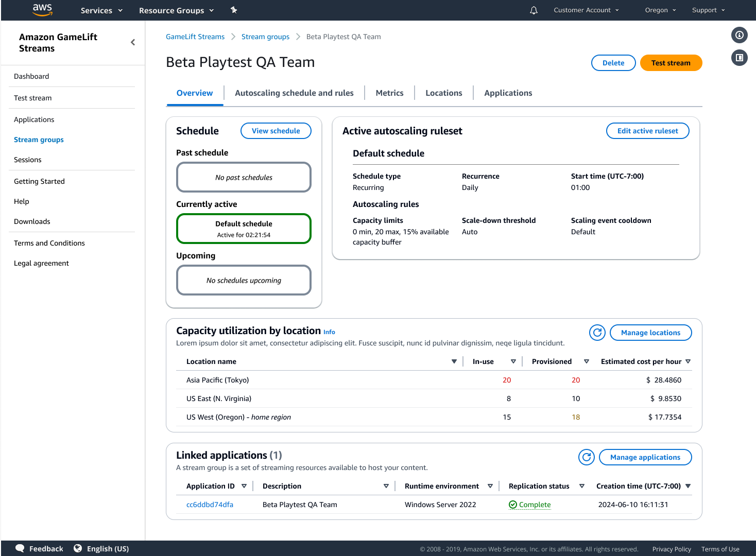Select Test stream in sidebar
The height and width of the screenshot is (556, 756).
(33, 98)
